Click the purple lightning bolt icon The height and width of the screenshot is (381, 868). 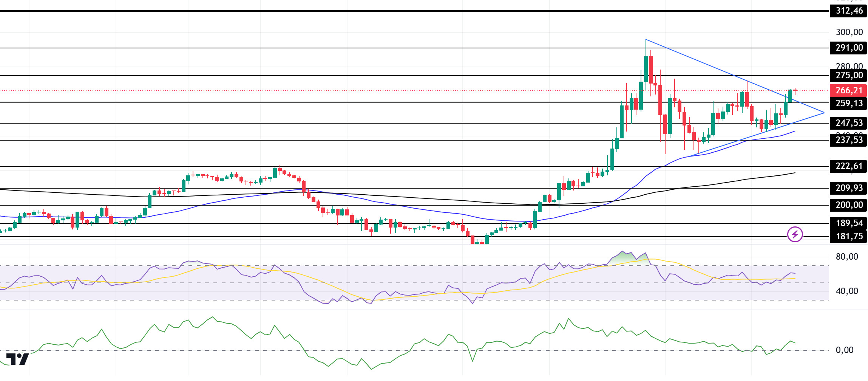click(795, 234)
